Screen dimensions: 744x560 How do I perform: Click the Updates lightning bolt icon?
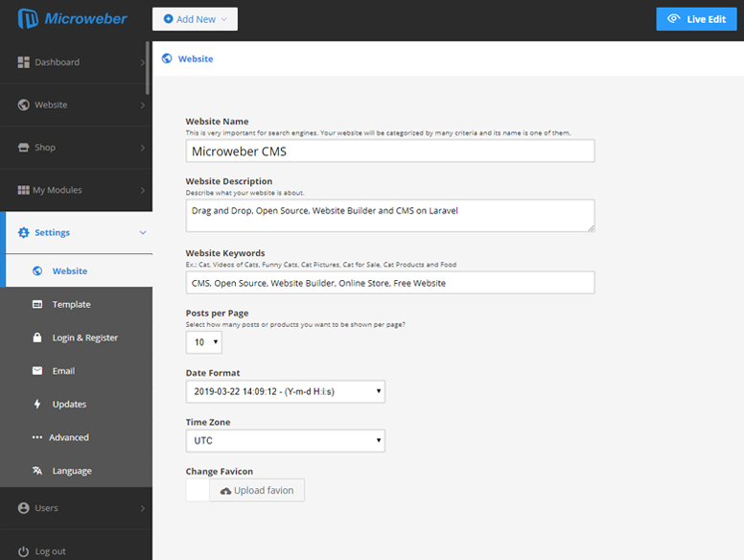click(x=37, y=404)
